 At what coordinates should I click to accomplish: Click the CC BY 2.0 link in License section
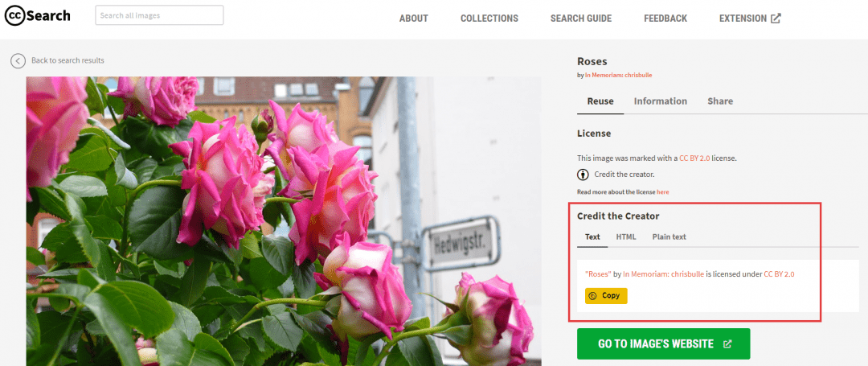(x=694, y=158)
